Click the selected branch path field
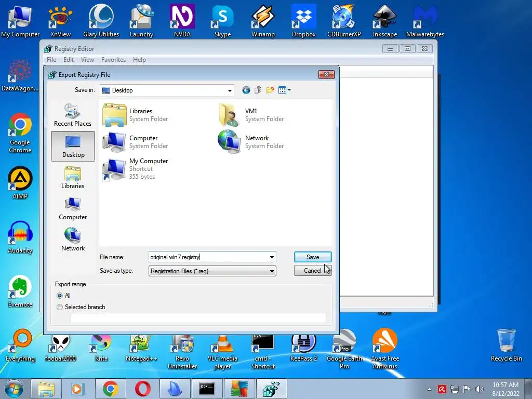 coord(198,318)
